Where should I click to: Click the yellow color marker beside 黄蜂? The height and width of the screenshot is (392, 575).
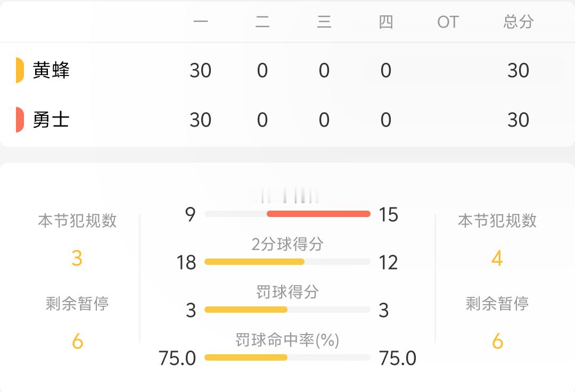tap(20, 70)
